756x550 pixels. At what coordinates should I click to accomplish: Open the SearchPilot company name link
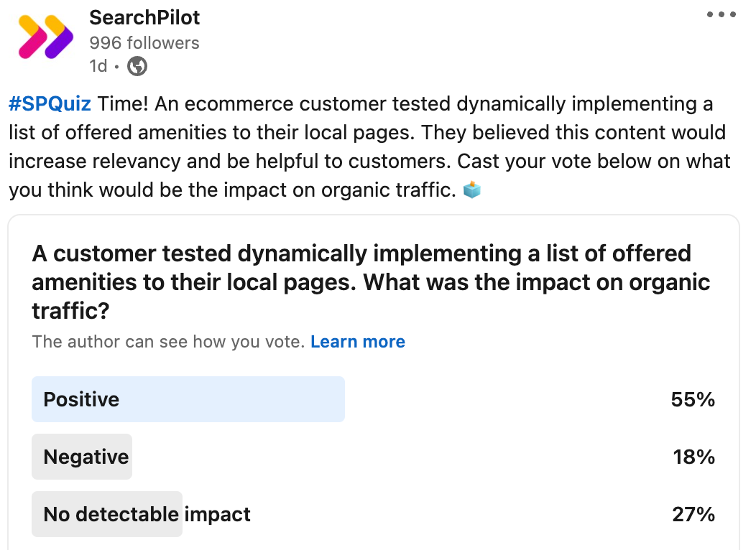click(144, 18)
